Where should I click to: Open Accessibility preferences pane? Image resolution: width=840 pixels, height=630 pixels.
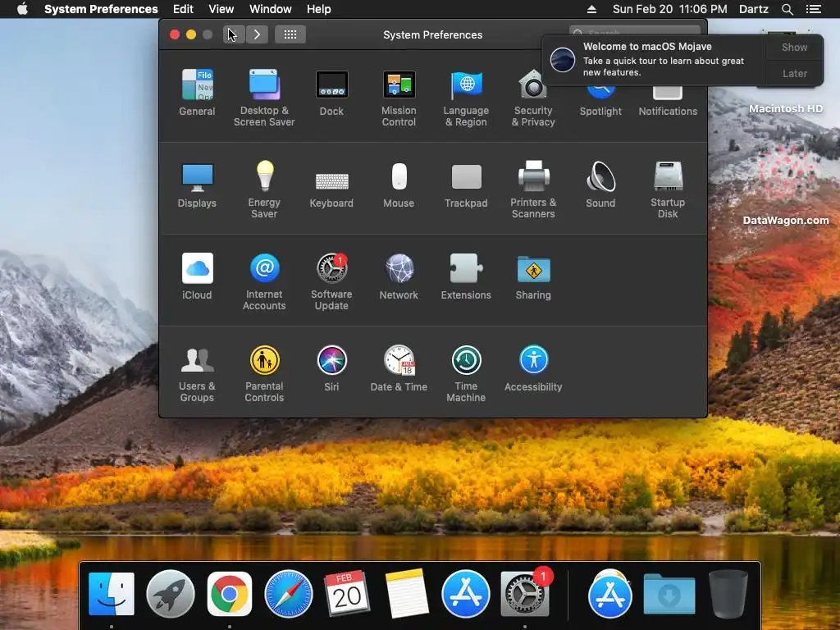(x=533, y=368)
